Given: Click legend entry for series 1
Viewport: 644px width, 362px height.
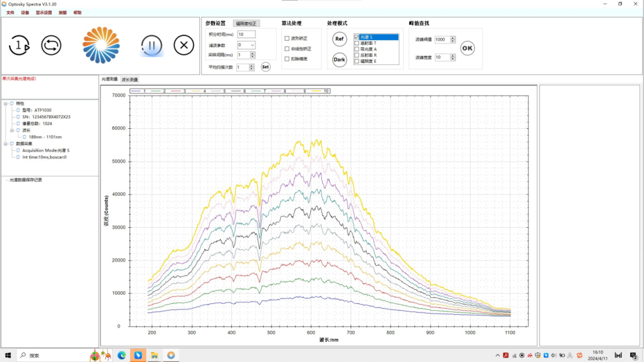Looking at the screenshot, I should click(x=138, y=91).
